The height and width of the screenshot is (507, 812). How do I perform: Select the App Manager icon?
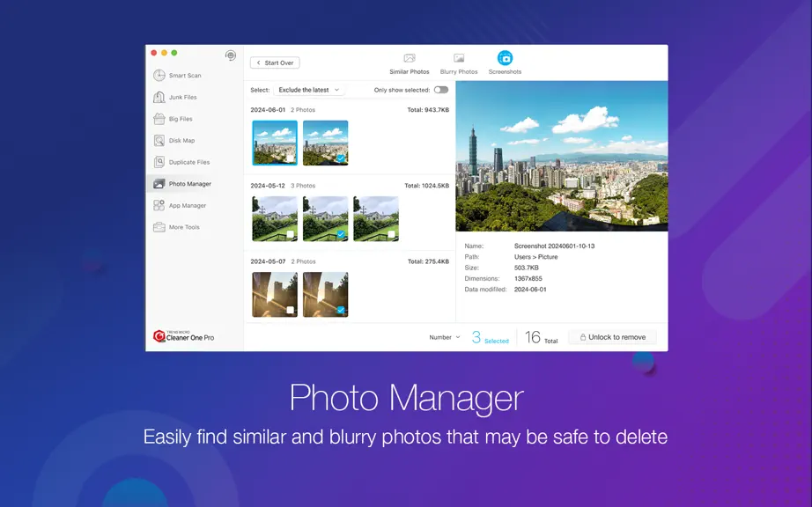pyautogui.click(x=159, y=205)
